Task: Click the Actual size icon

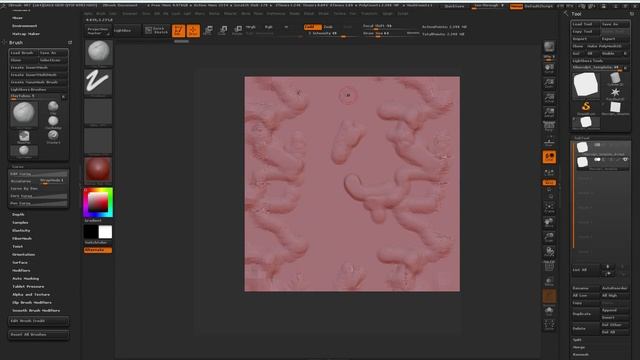Action: point(549,98)
